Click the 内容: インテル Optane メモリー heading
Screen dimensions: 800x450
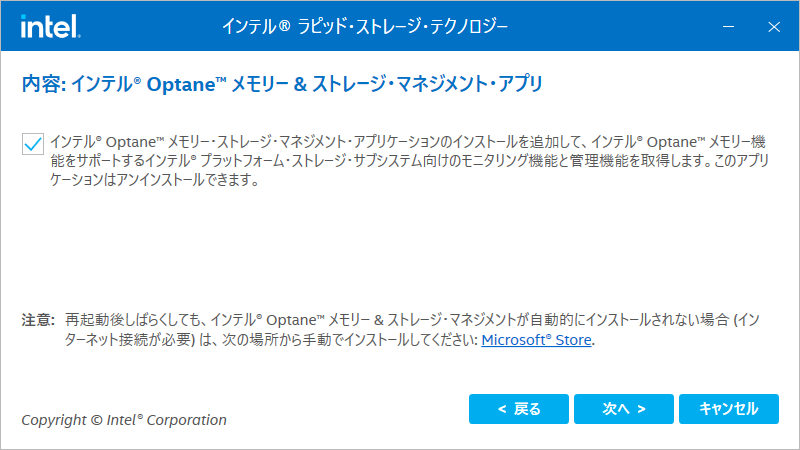(282, 84)
